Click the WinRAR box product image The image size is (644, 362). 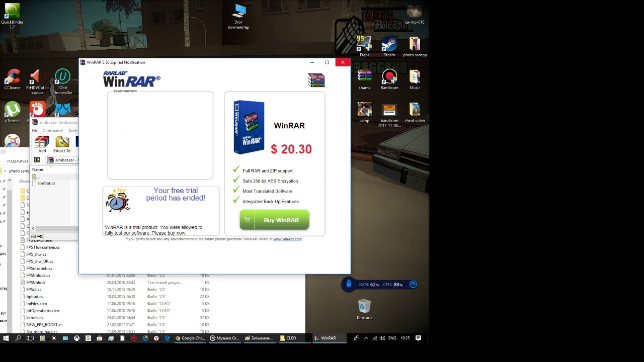(x=249, y=127)
